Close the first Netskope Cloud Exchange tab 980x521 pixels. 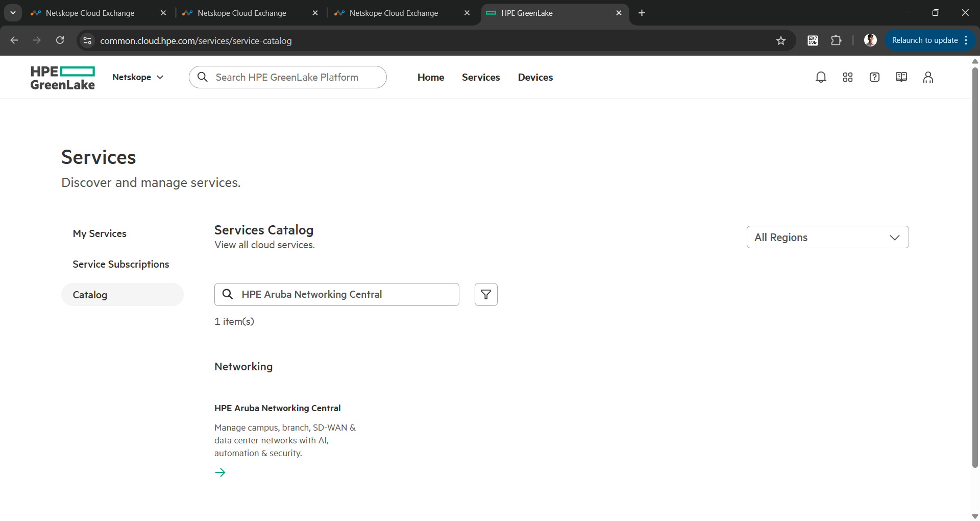163,13
